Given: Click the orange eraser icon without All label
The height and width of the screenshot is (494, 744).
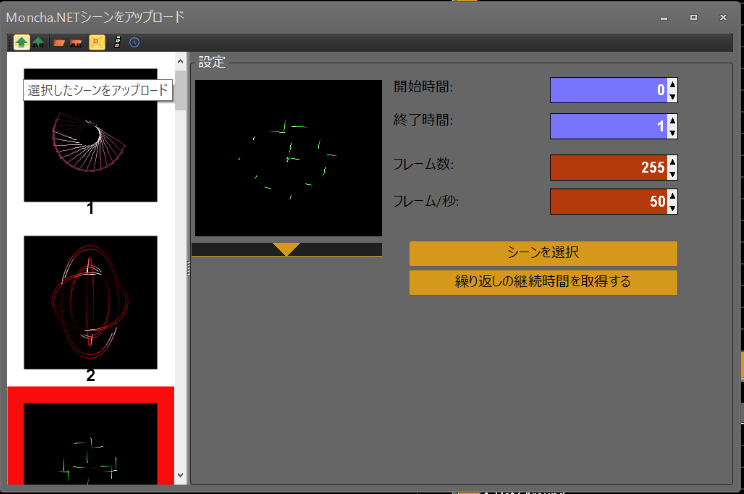Looking at the screenshot, I should [59, 43].
